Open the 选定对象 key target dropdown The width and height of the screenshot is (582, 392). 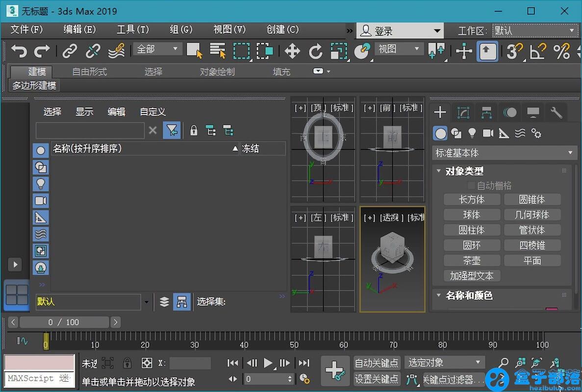[444, 362]
